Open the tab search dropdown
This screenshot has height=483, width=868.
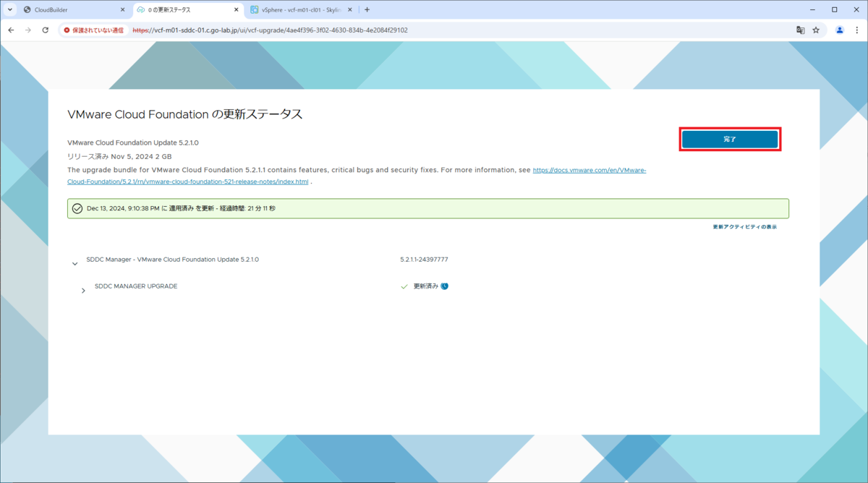click(10, 10)
